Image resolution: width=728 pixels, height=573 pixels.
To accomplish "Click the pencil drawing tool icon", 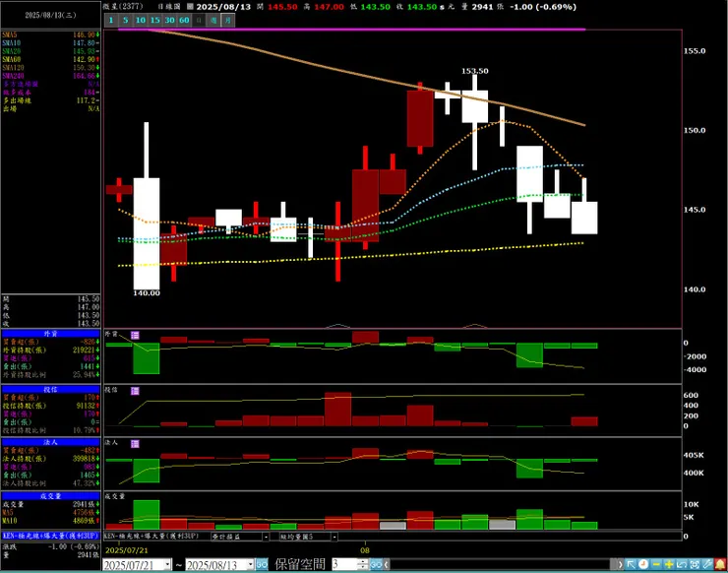I will 707,564.
